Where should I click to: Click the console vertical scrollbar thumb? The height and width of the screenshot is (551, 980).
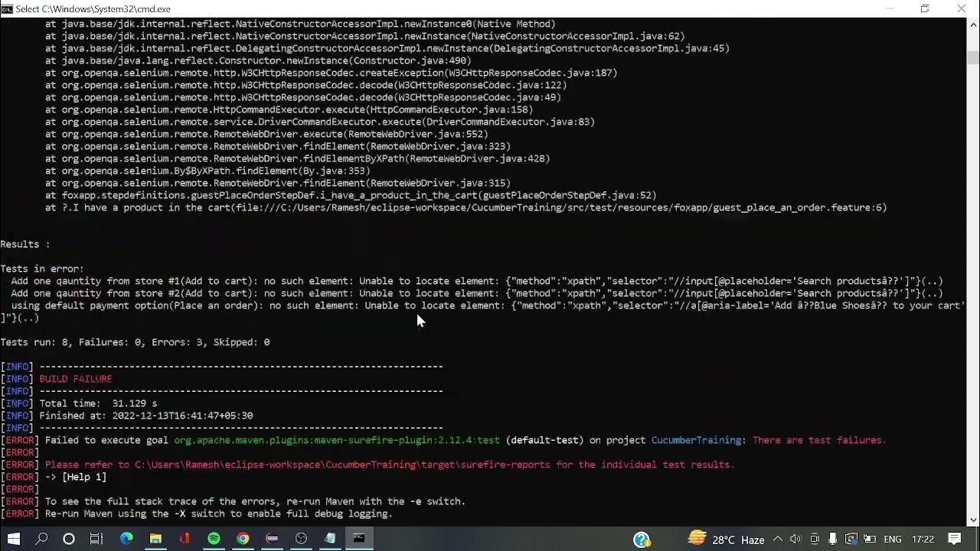coord(972,57)
